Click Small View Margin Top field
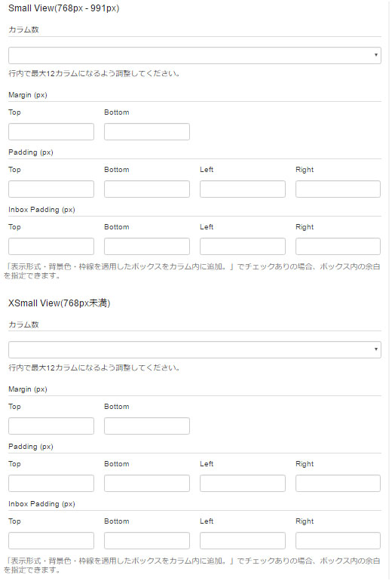 tap(51, 131)
